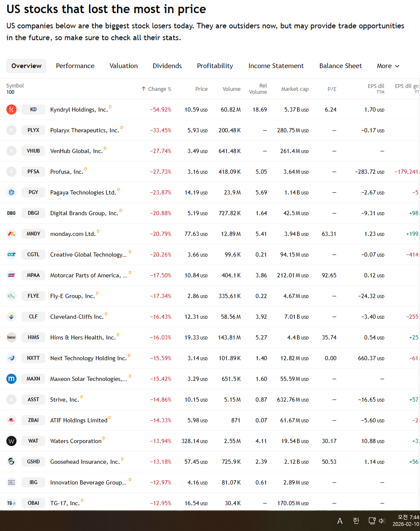Viewport: 420px width, 531px height.
Task: Sort by the Price column header
Action: [x=202, y=89]
